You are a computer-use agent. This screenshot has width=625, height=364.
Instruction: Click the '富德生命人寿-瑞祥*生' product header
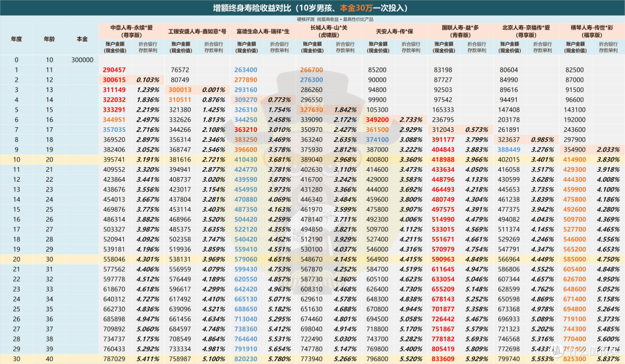pyautogui.click(x=263, y=31)
